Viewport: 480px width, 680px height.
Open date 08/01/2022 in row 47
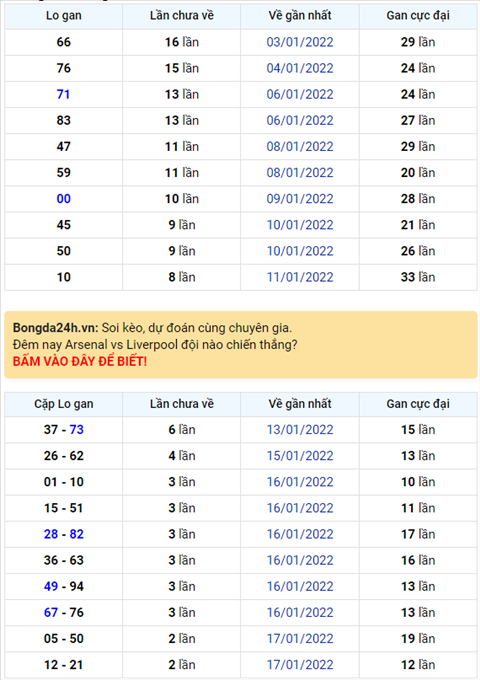pyautogui.click(x=300, y=147)
